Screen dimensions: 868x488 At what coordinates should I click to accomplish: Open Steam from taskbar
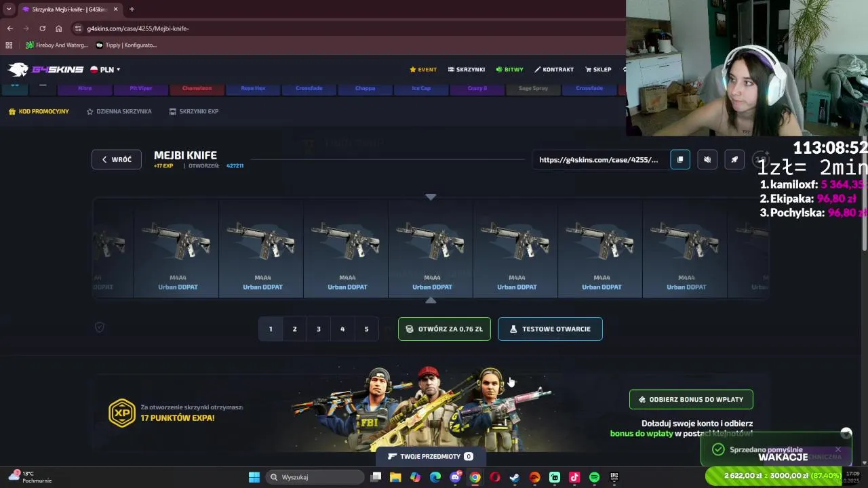515,477
